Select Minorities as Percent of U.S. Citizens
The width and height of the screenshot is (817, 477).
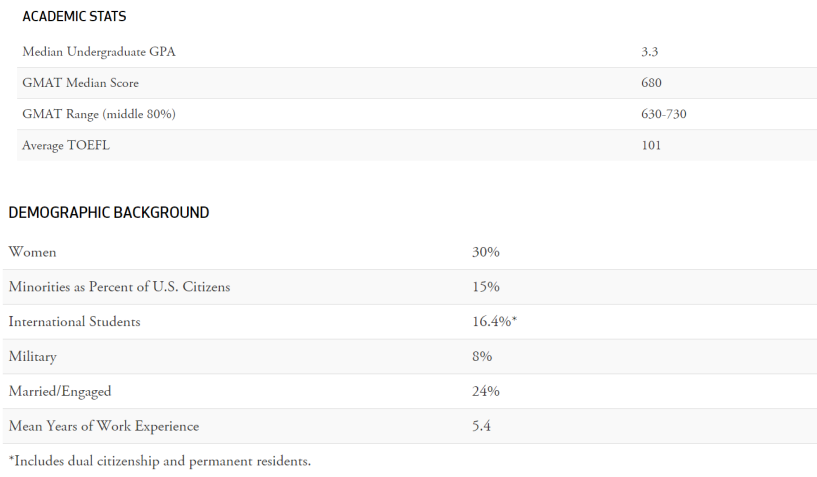tap(119, 287)
